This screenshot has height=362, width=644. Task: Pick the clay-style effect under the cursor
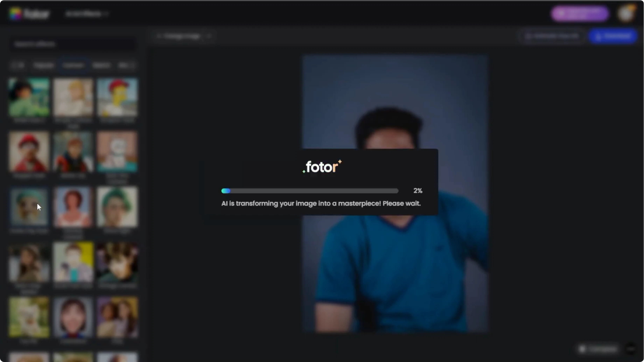(29, 207)
